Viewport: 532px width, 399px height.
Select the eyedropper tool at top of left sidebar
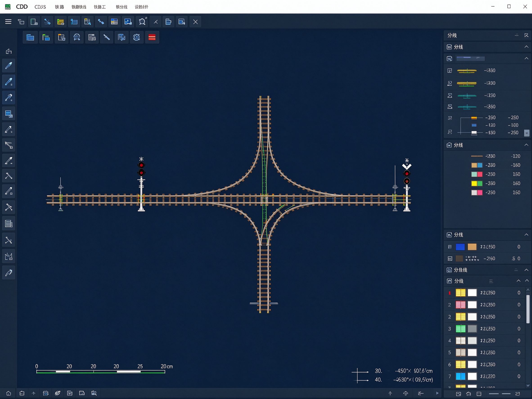coord(9,65)
